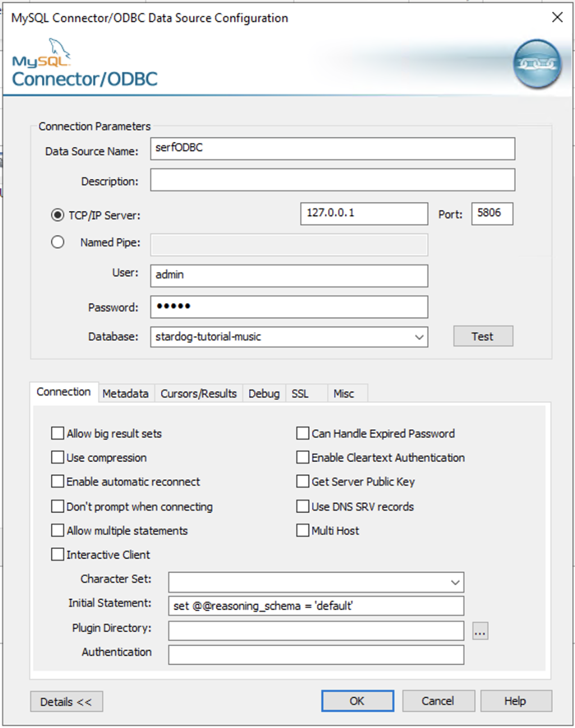Open the Character Set dropdown

click(455, 583)
